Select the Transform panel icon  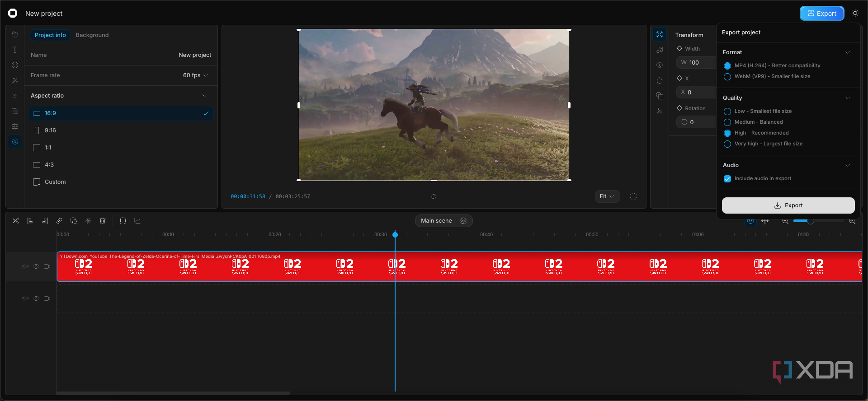pos(660,34)
